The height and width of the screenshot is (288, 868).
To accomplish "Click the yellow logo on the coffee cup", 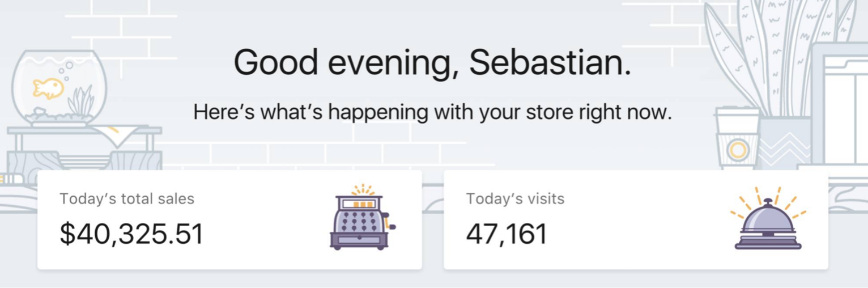I will coord(738,150).
